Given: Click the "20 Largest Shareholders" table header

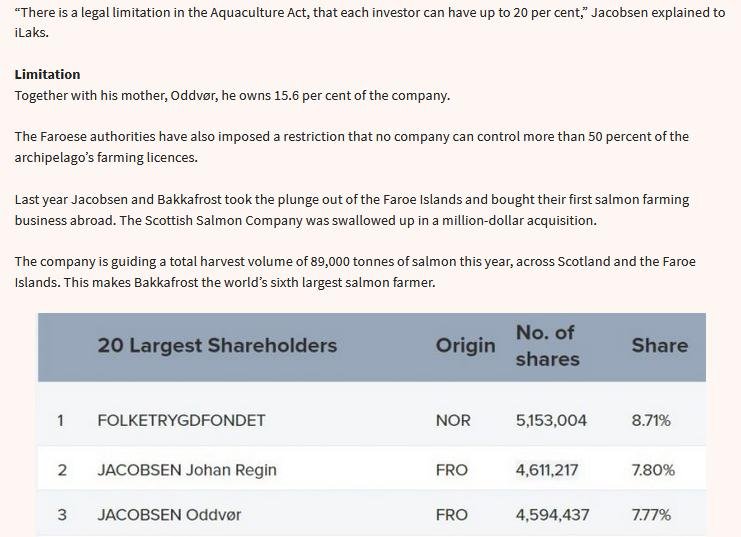Looking at the screenshot, I should (217, 345).
